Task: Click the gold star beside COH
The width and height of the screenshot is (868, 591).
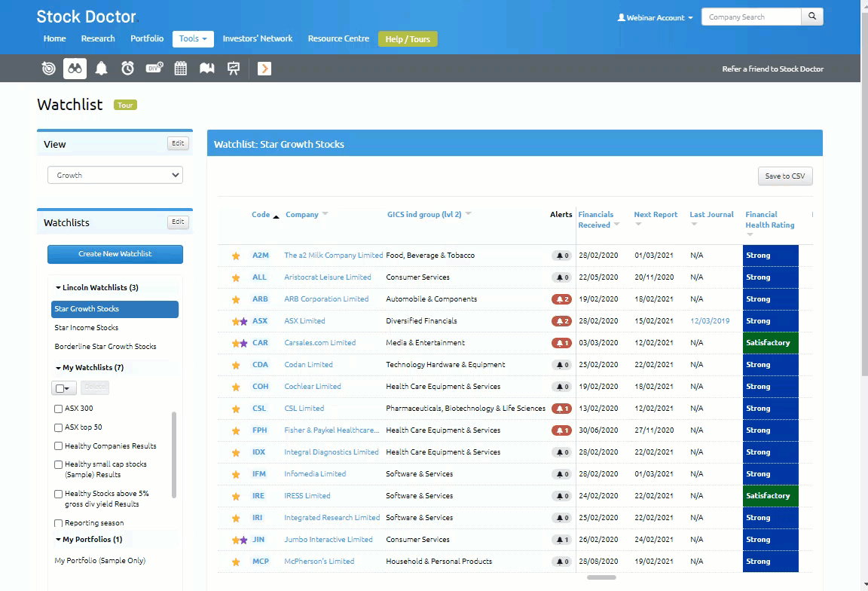Action: coord(236,387)
